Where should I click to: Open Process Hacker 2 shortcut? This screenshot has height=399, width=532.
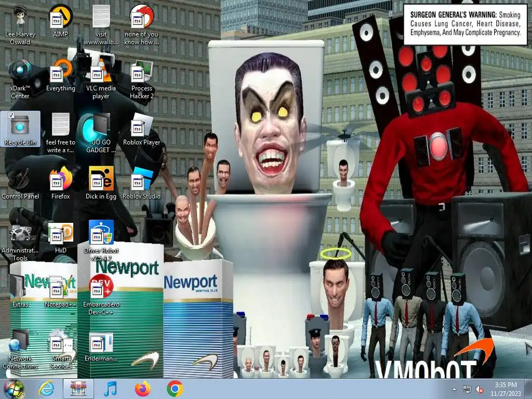(x=141, y=79)
